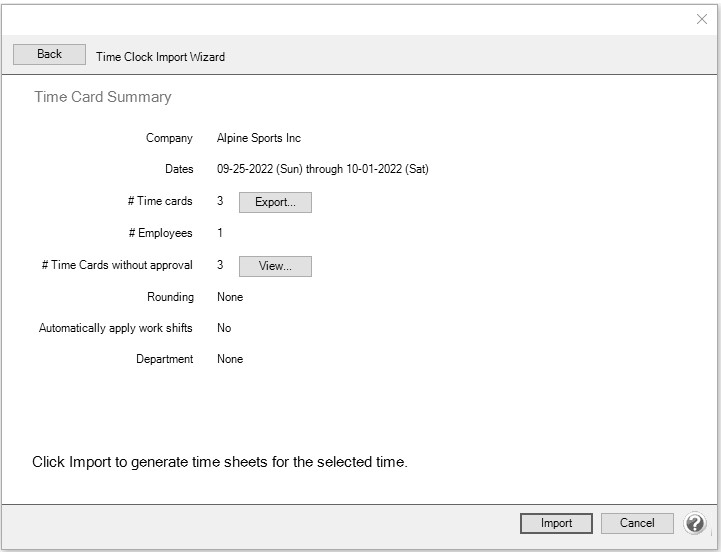Click the # Employees label

point(161,233)
